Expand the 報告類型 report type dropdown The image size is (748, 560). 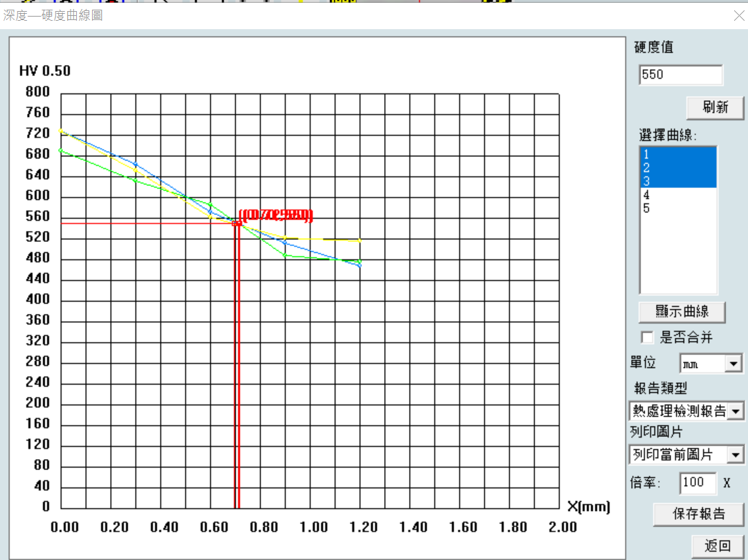tap(735, 411)
